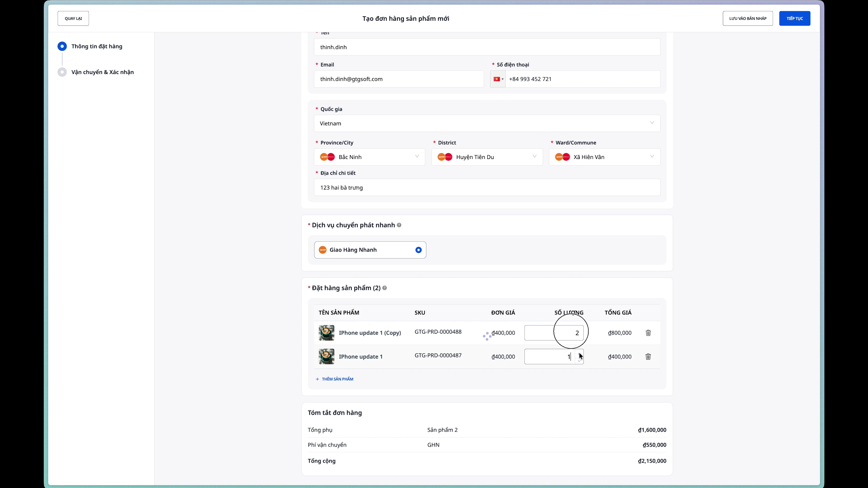The height and width of the screenshot is (488, 868).
Task: Click the IPhone update 1 product image
Action: 326,356
